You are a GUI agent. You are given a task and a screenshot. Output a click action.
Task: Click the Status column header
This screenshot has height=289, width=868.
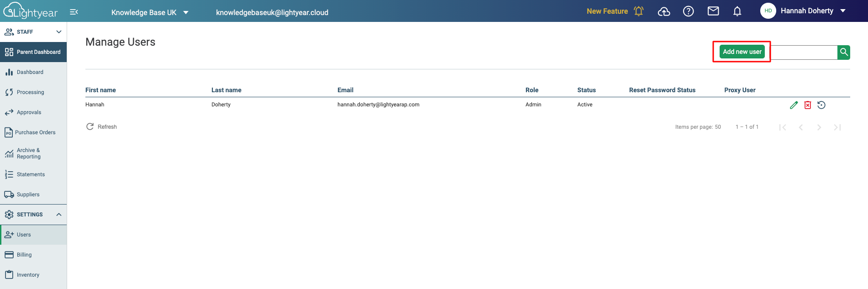[x=586, y=90]
